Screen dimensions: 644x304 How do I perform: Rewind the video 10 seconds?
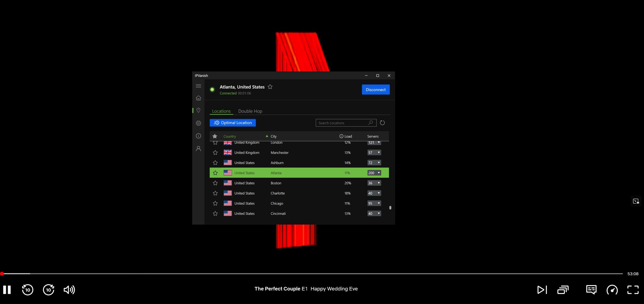pyautogui.click(x=27, y=290)
